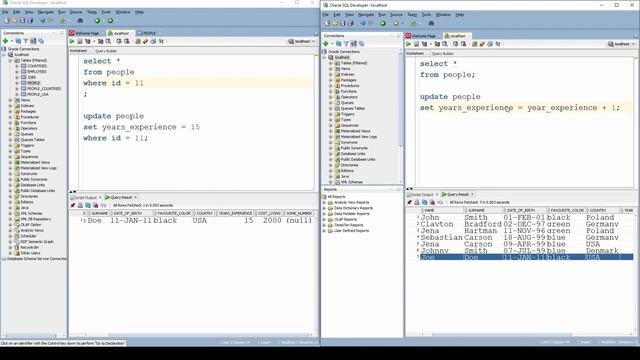Click the binoculars icon in left main toolbar
Screen dimensions: 640x360
point(80,20)
